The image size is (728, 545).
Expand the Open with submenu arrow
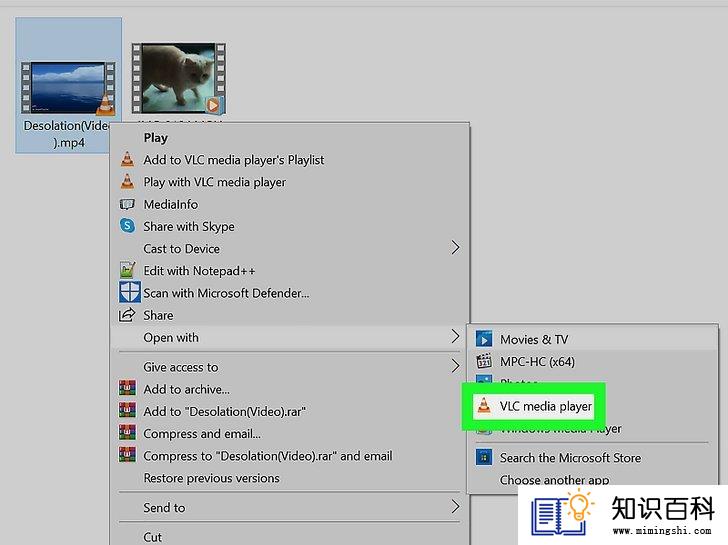click(x=455, y=336)
